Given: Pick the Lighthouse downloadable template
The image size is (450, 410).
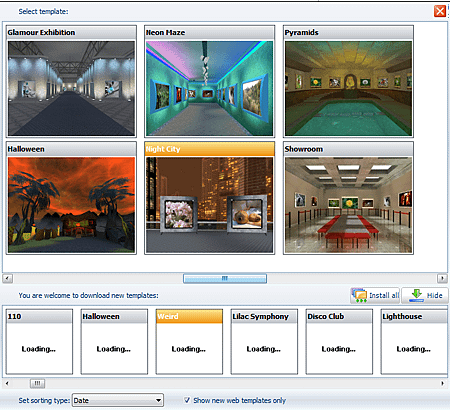Looking at the screenshot, I should point(414,342).
